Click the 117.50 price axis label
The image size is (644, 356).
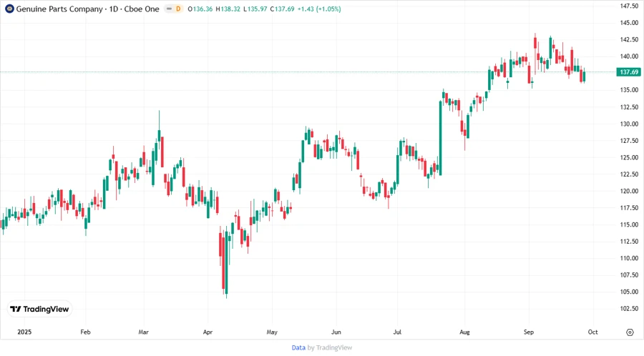629,207
